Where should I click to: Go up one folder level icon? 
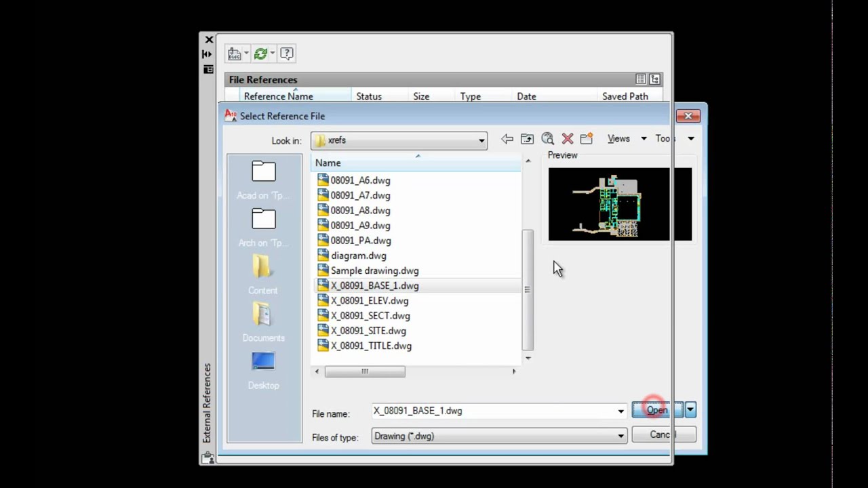(527, 139)
